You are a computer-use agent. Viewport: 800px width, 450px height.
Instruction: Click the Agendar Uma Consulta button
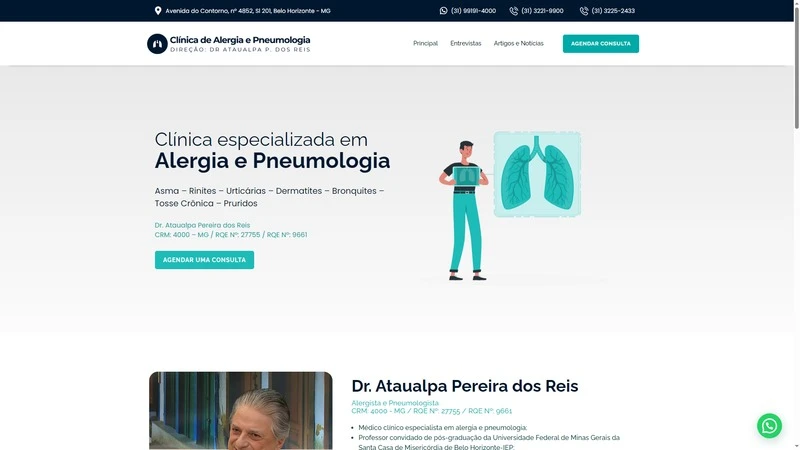click(x=204, y=260)
